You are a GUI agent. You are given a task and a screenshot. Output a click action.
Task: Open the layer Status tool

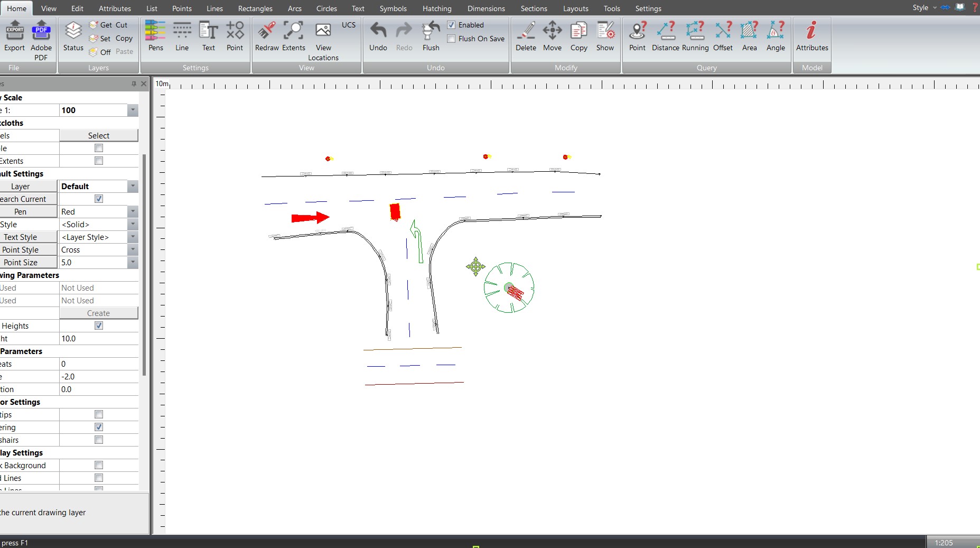coord(73,31)
